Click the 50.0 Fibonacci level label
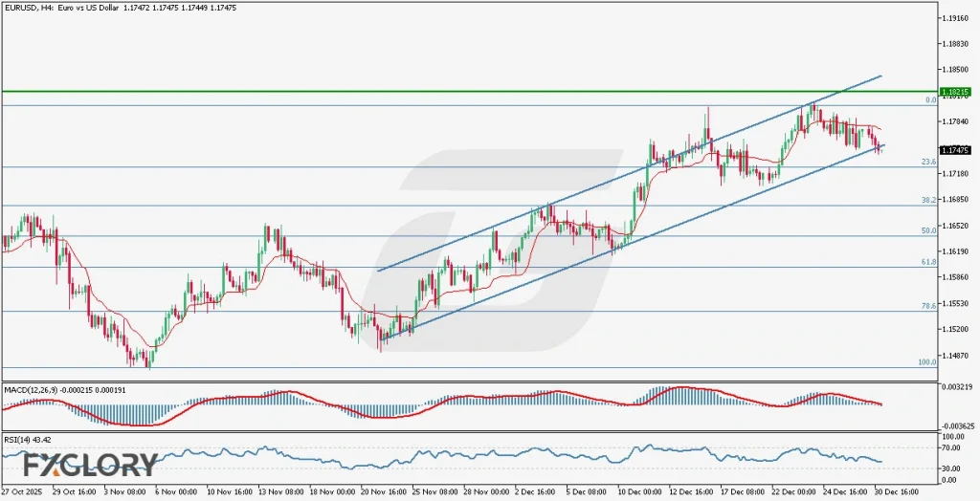The image size is (980, 501). click(x=927, y=230)
